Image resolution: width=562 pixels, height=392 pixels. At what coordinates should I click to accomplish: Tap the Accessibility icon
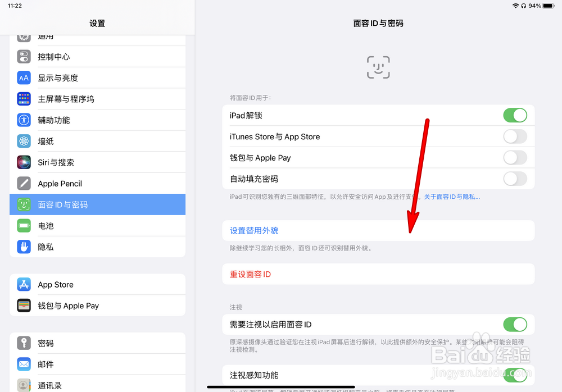[24, 120]
